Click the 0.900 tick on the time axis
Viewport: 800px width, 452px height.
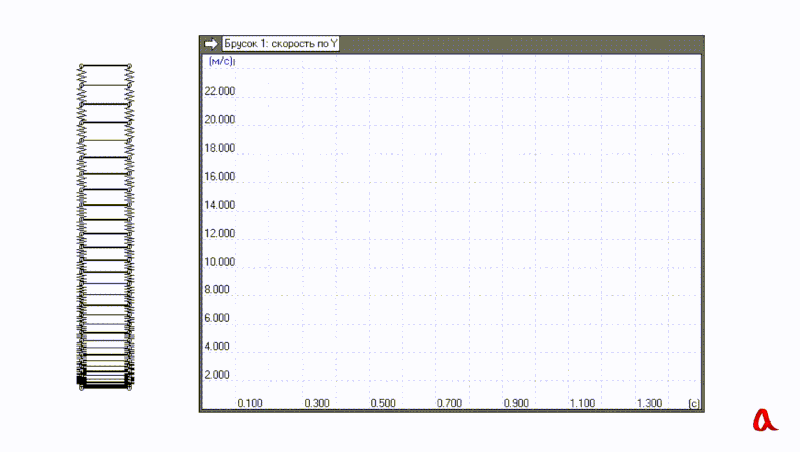(516, 404)
